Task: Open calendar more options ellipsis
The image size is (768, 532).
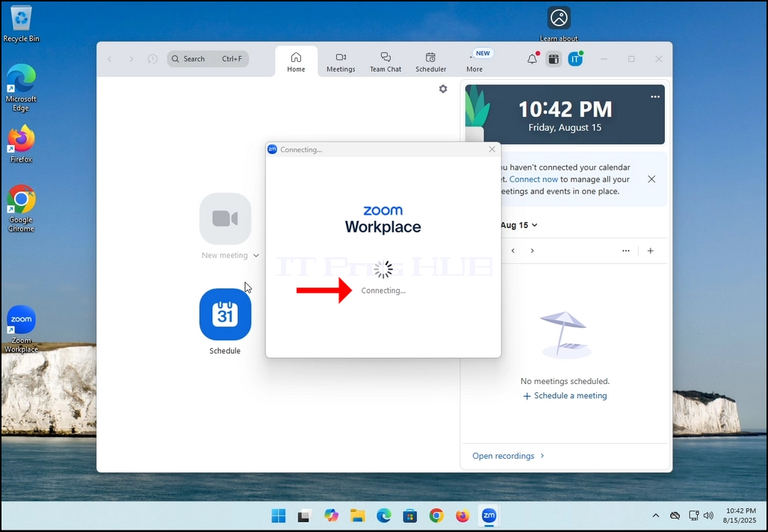Action: [625, 250]
